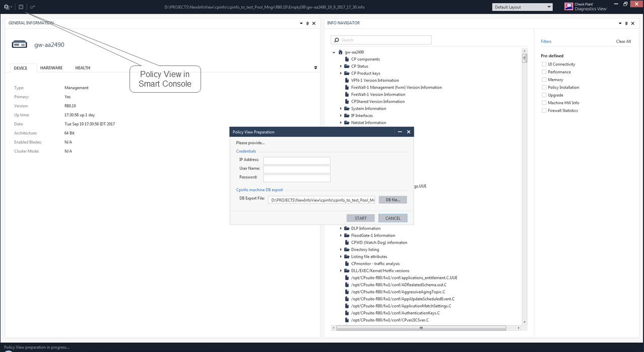Click the Listing file attributes folder icon

click(347, 256)
